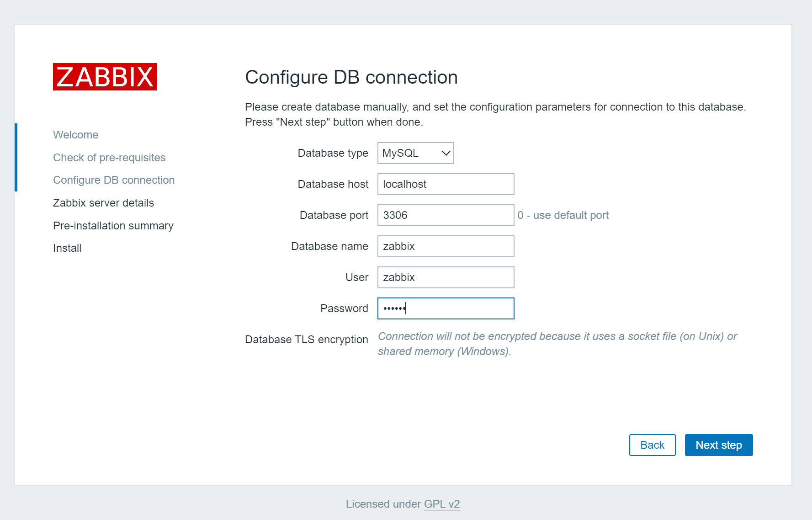The height and width of the screenshot is (520, 812).
Task: Open the GPL v2 license link
Action: 441,504
